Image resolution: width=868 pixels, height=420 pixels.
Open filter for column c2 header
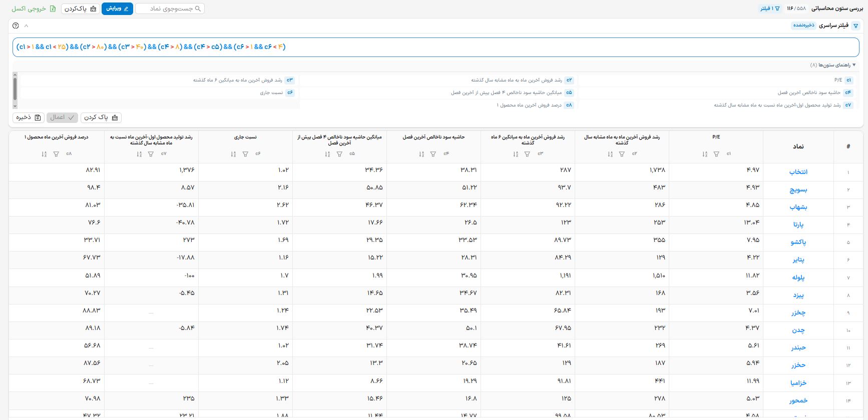point(622,154)
